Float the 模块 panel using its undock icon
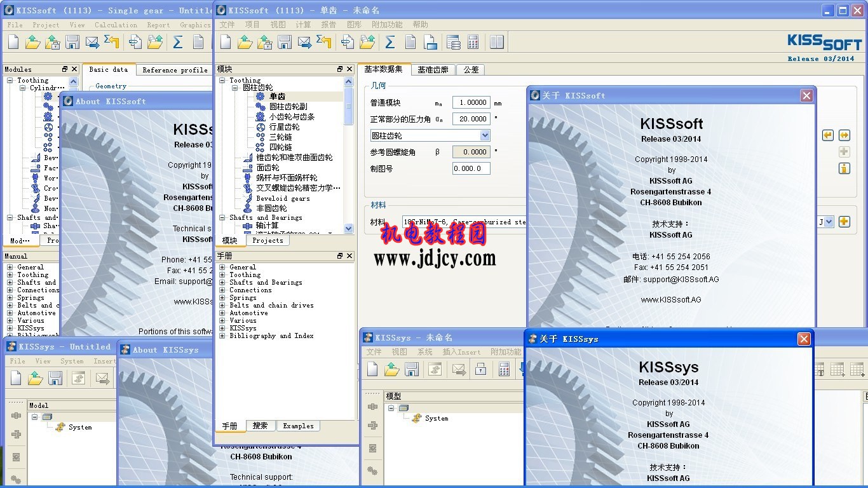 [x=340, y=69]
